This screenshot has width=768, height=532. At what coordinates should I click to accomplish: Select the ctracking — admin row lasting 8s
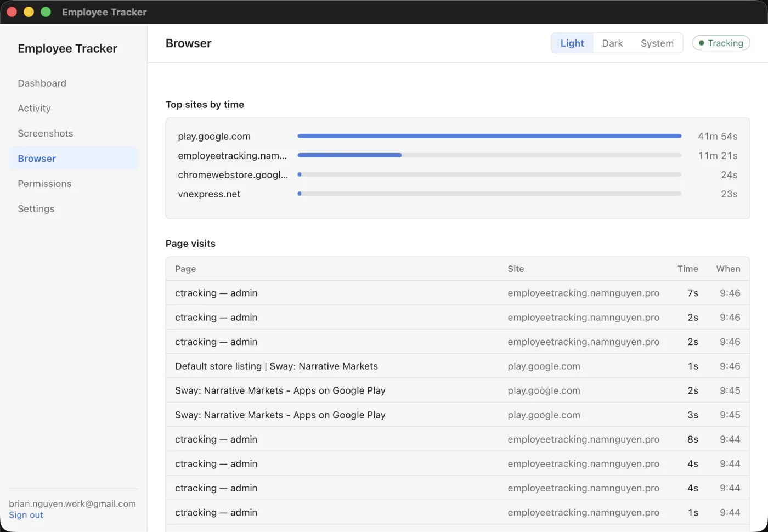tap(458, 439)
